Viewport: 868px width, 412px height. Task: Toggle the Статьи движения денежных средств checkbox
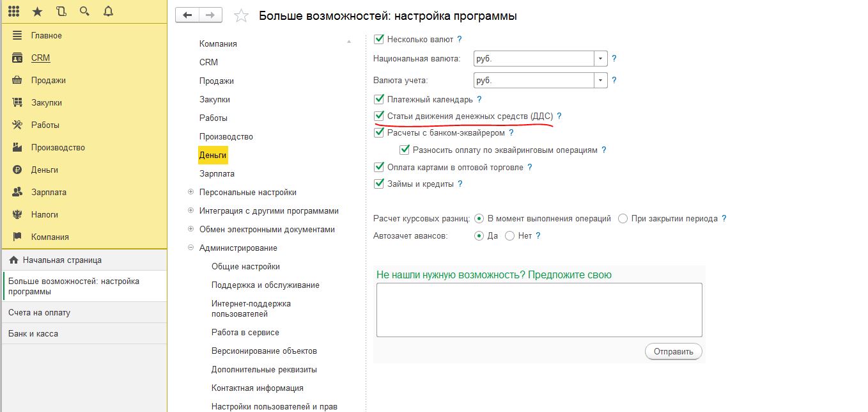(378, 116)
